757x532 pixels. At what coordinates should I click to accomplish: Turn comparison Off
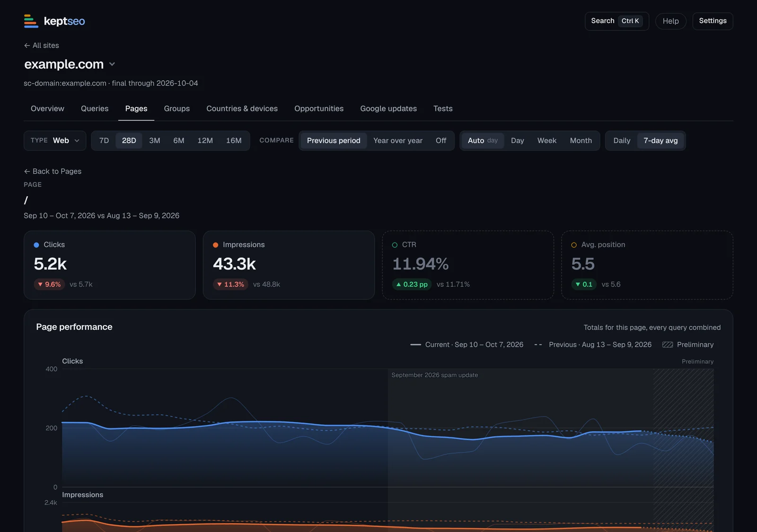click(x=441, y=141)
